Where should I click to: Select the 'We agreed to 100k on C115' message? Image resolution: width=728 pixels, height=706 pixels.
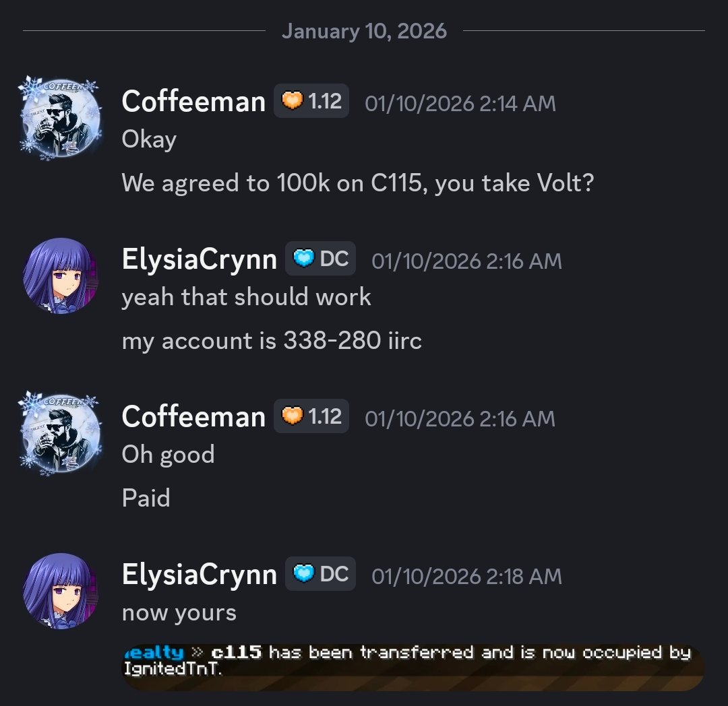[x=357, y=183]
